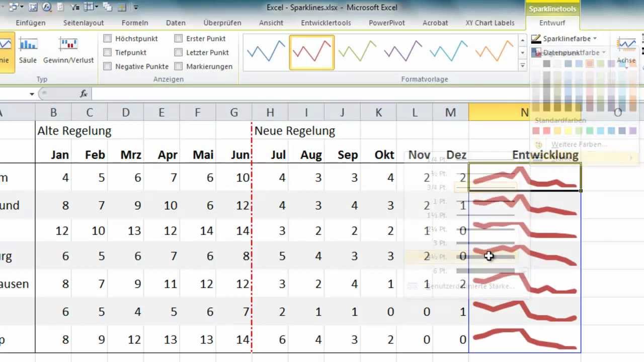This screenshot has width=644, height=362.
Task: Pick the yellow standard color swatch
Action: point(568,131)
